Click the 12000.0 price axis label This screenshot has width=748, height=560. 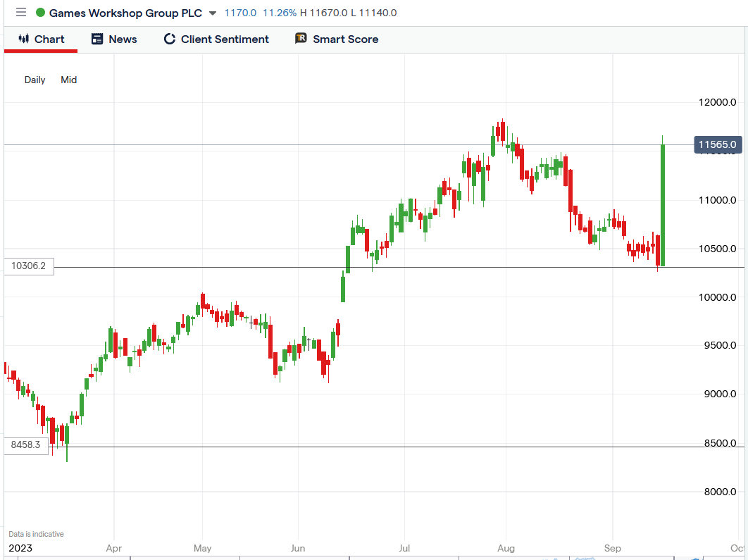[718, 102]
